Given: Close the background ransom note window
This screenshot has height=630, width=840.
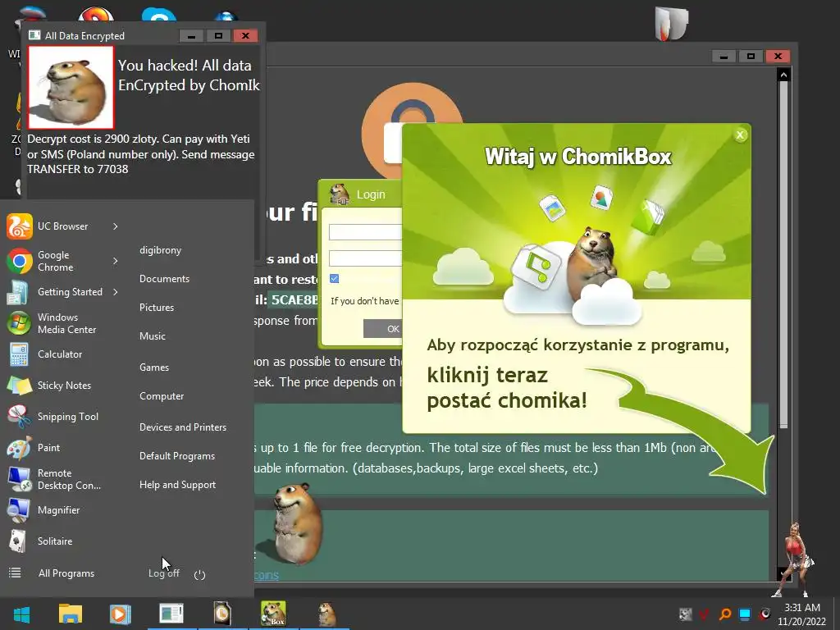Looking at the screenshot, I should click(x=778, y=57).
